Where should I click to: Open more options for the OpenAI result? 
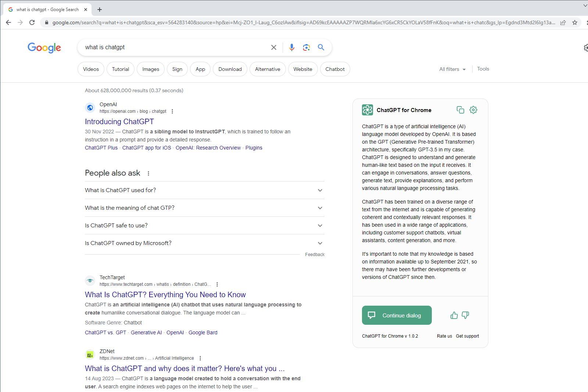click(x=172, y=111)
